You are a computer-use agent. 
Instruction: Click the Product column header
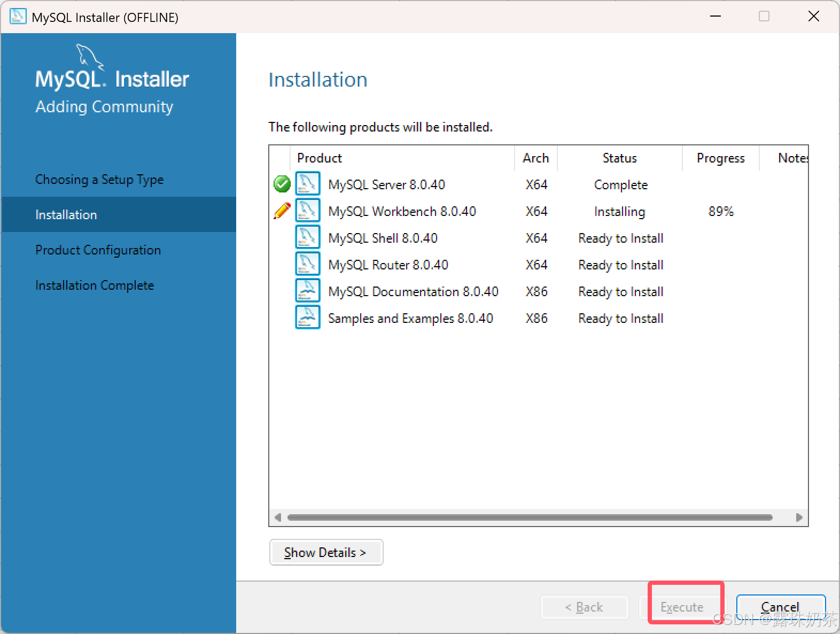(402, 158)
